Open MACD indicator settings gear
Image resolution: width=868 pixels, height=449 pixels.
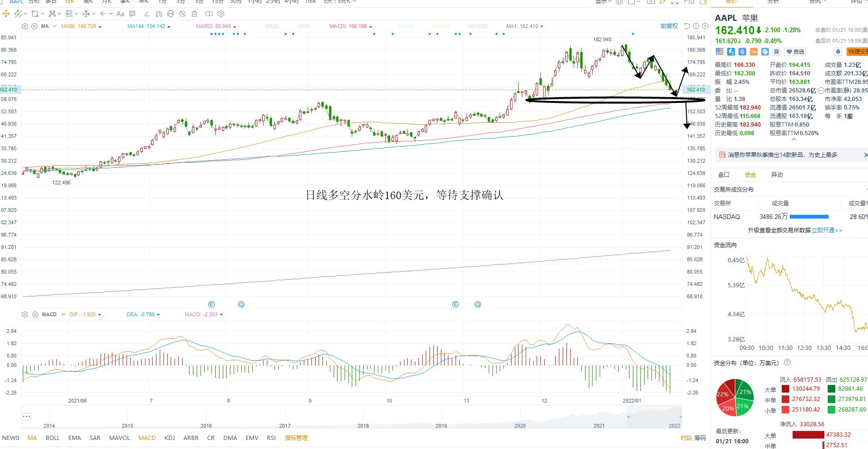(25, 314)
